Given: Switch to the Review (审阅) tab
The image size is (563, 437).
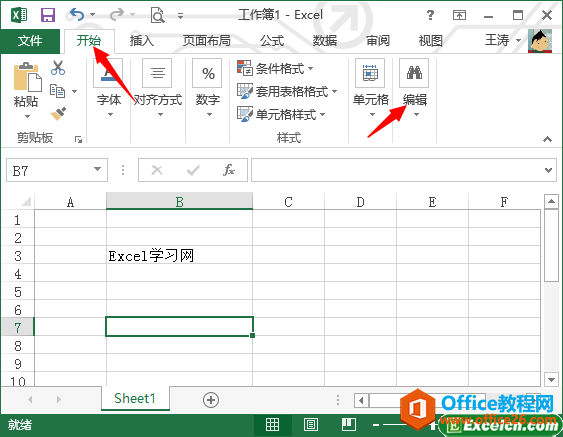Looking at the screenshot, I should pos(378,41).
